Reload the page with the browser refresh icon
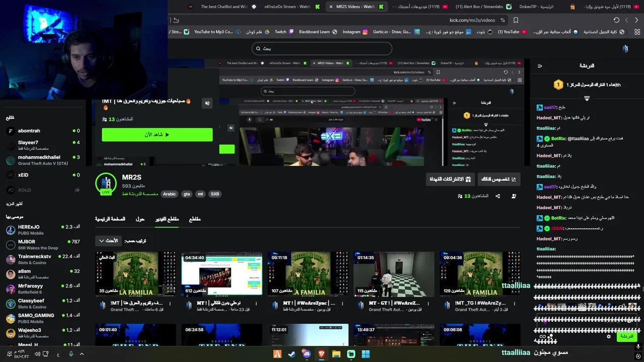 [616, 20]
